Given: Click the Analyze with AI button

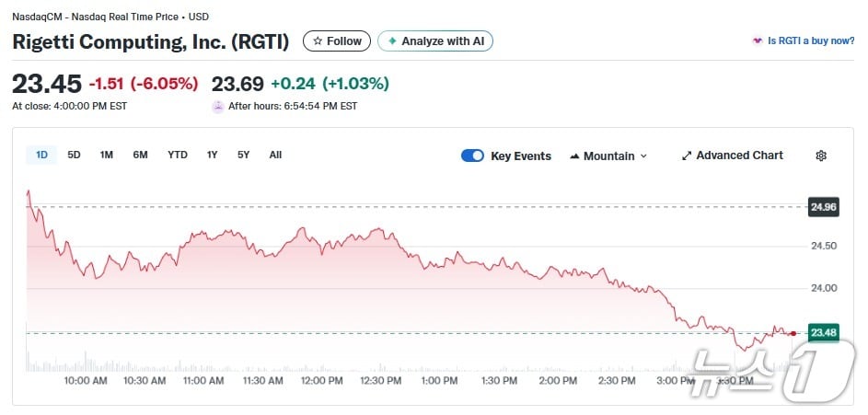Looking at the screenshot, I should tap(435, 41).
